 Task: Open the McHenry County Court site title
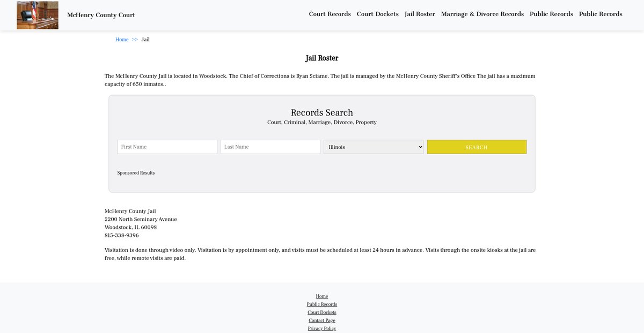(x=101, y=15)
